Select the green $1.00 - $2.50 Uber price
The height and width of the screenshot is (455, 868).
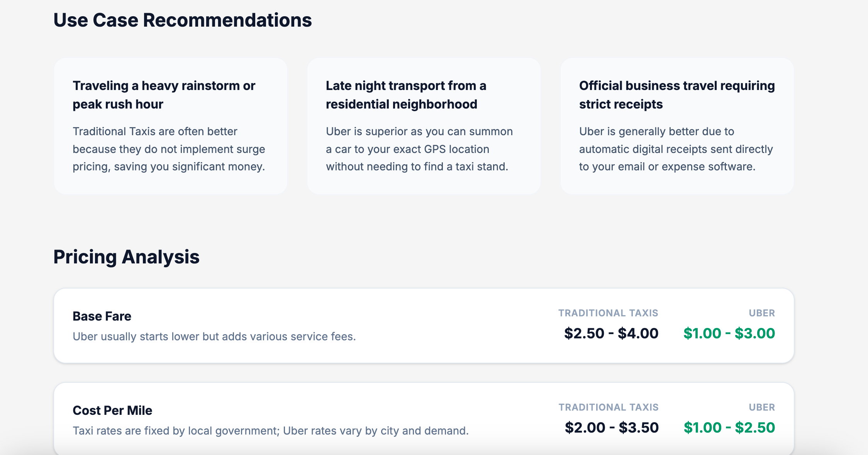click(729, 428)
